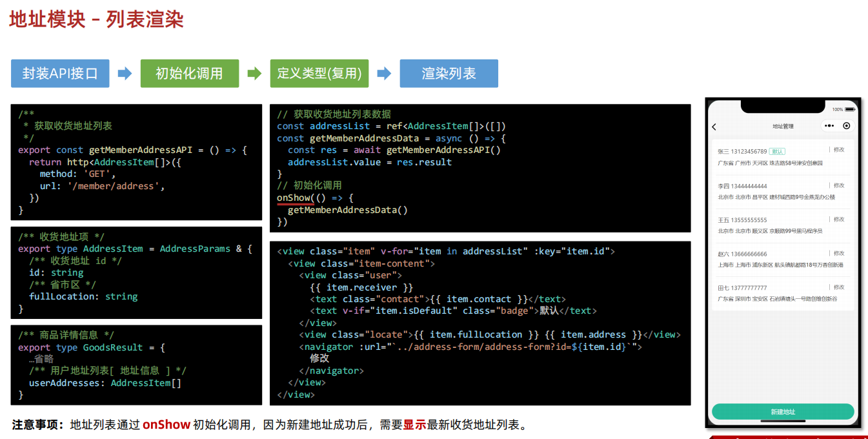Viewport: 868px width, 439px height.
Task: Click the addressList.value = res.result line
Action: pos(370,162)
